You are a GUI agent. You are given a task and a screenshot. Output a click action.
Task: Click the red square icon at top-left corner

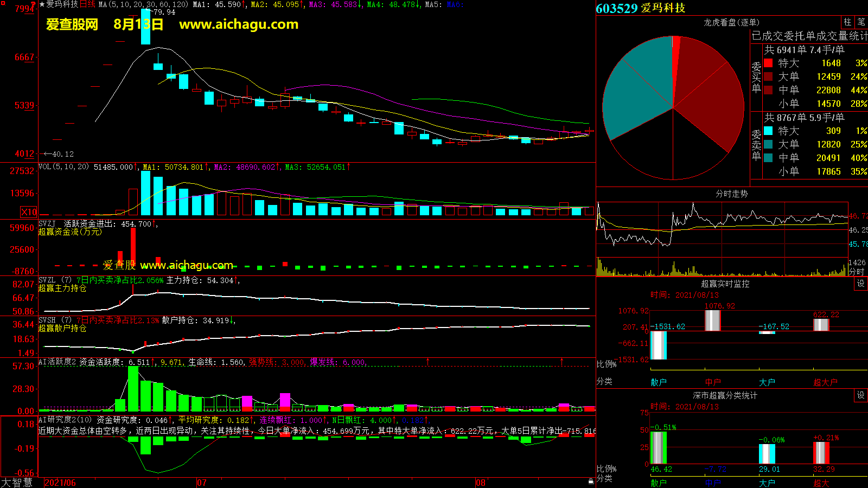(x=3, y=3)
